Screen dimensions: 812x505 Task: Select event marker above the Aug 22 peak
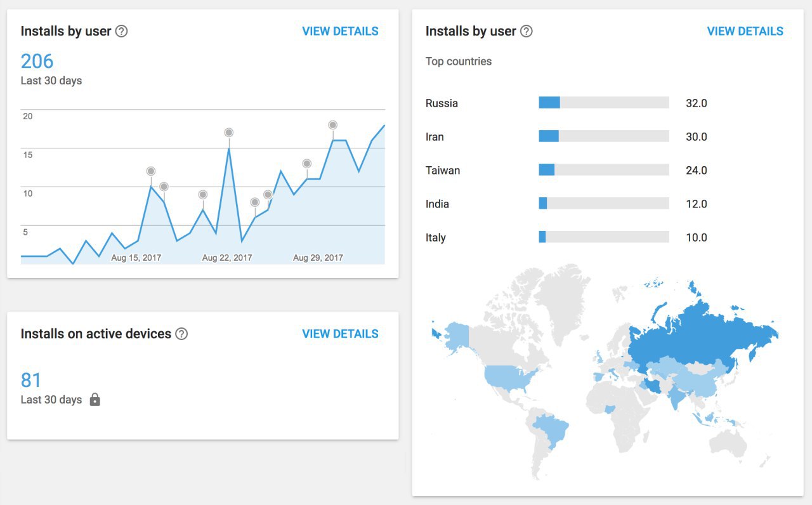click(229, 133)
